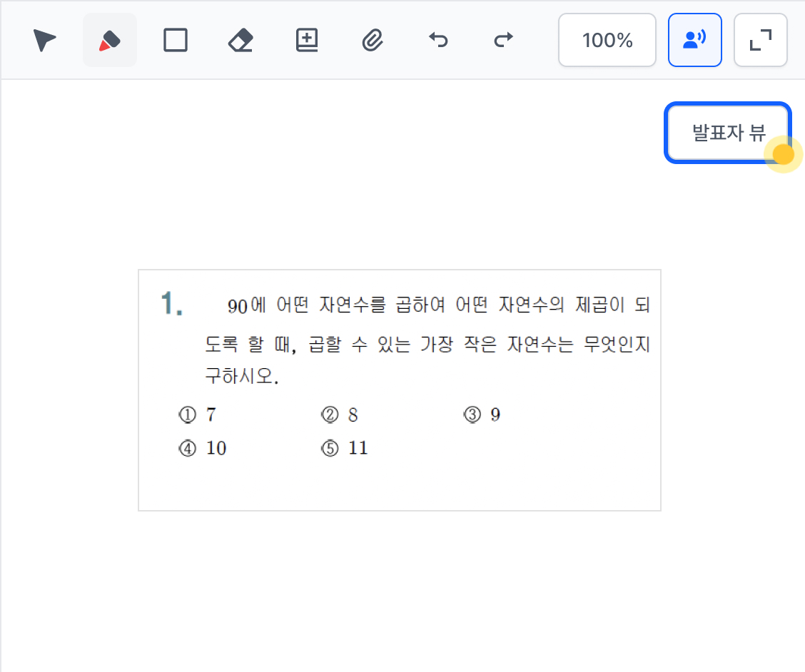The width and height of the screenshot is (805, 672).
Task: Select the rectangle shape tool
Action: point(176,40)
